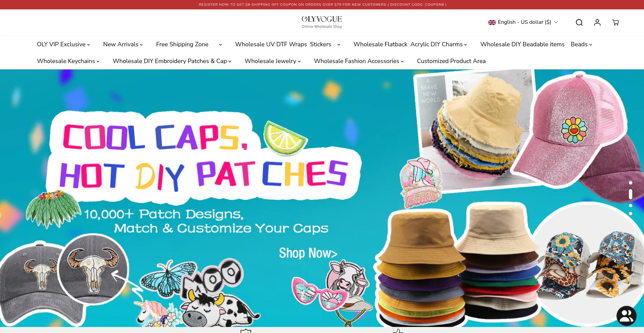Open the user account icon

pos(597,22)
